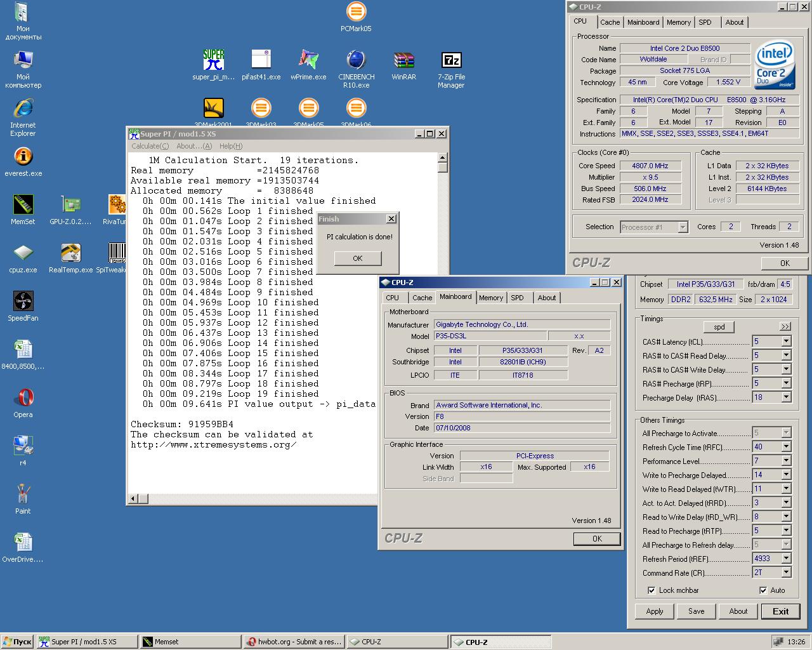Open Performance Level dropdown
This screenshot has width=812, height=650.
pyautogui.click(x=786, y=461)
